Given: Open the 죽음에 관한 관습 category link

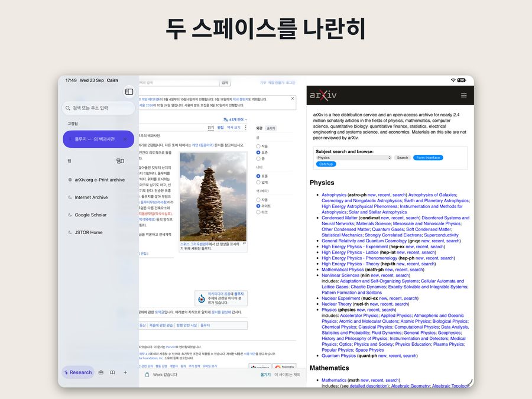Looking at the screenshot, I should pyautogui.click(x=161, y=325).
